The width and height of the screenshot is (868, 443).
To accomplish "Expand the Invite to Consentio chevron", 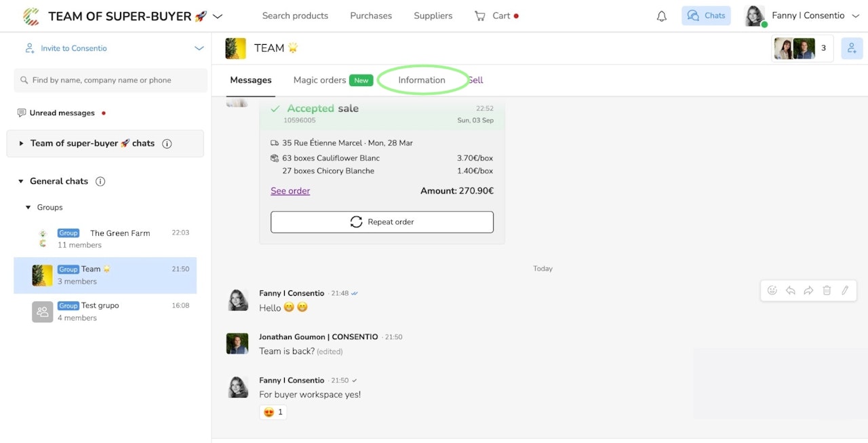I will [199, 48].
